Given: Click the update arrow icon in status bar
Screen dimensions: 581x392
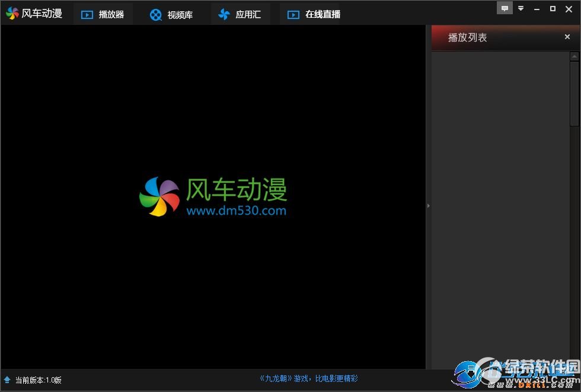Looking at the screenshot, I should click(x=7, y=380).
